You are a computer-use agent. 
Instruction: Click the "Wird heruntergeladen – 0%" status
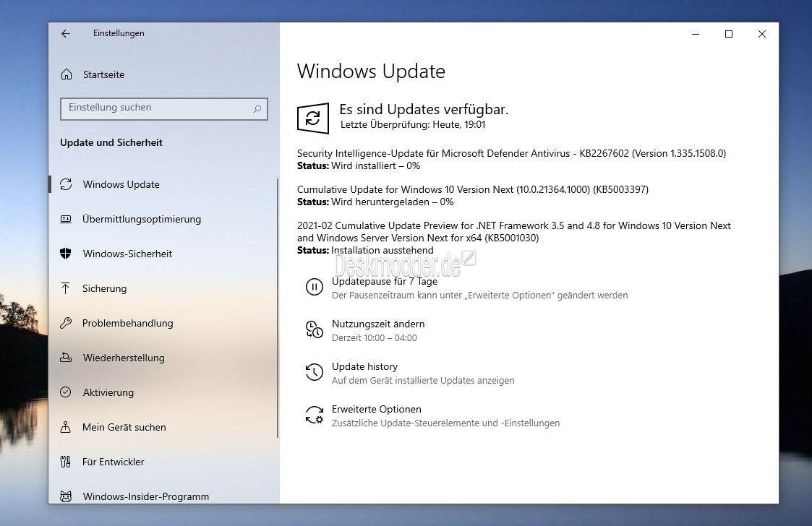click(x=392, y=202)
